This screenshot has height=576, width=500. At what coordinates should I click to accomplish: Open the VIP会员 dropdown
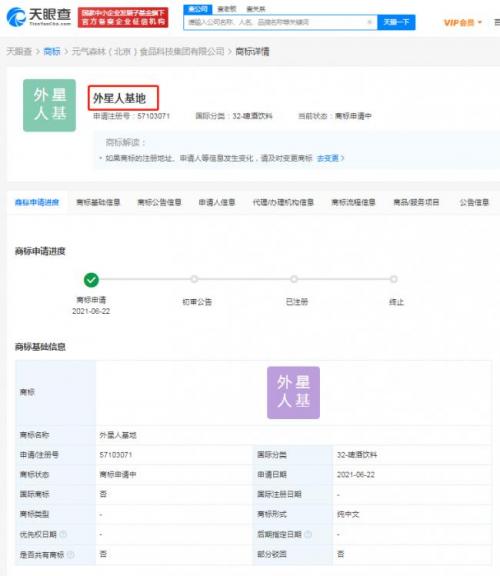pos(463,23)
